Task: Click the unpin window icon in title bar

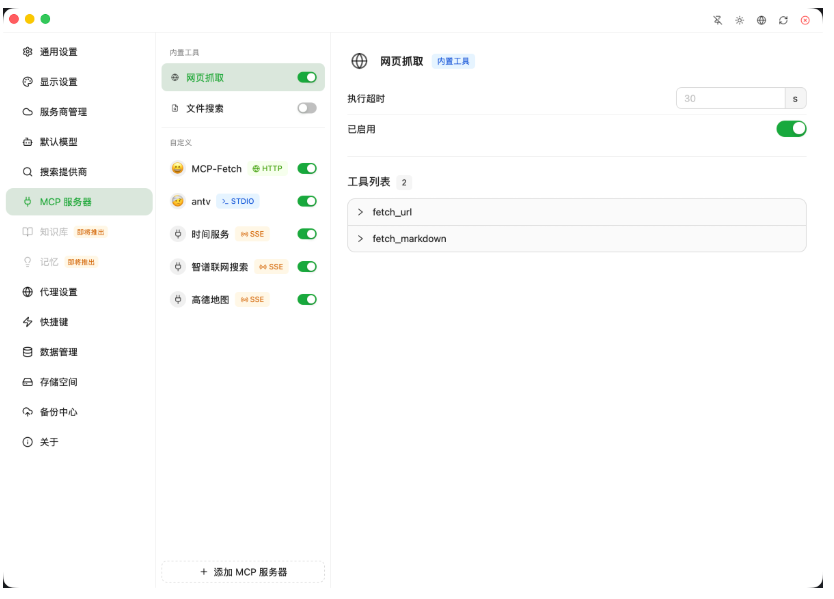Action: 718,20
